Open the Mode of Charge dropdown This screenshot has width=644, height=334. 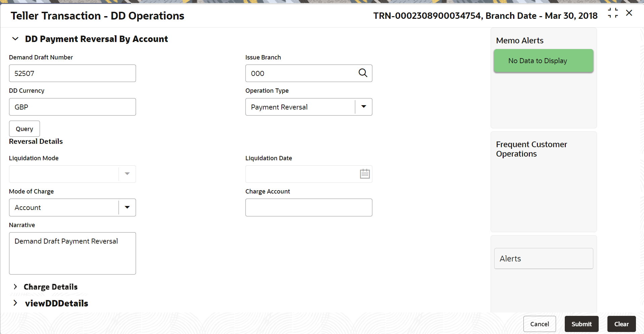coord(127,207)
